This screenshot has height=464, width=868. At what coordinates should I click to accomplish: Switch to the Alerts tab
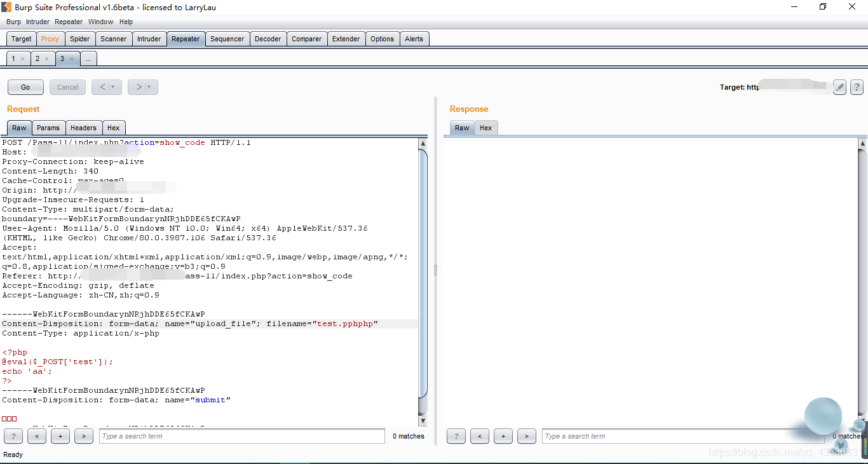tap(414, 39)
